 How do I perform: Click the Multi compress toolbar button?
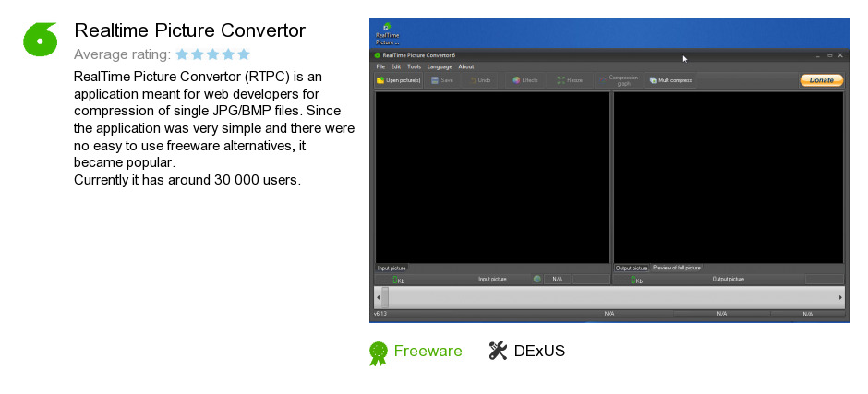point(671,80)
